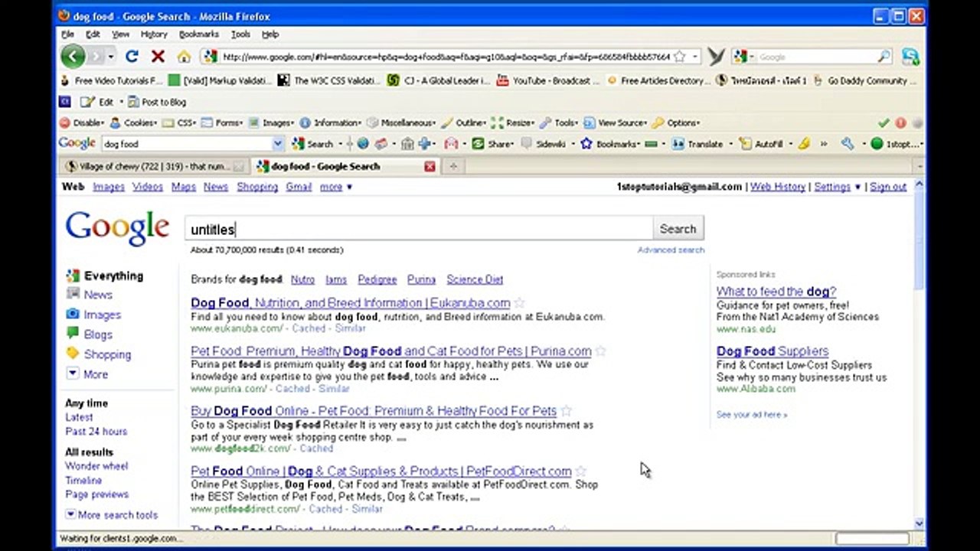
Task: Click Google Toolbar Share button
Action: 494,144
